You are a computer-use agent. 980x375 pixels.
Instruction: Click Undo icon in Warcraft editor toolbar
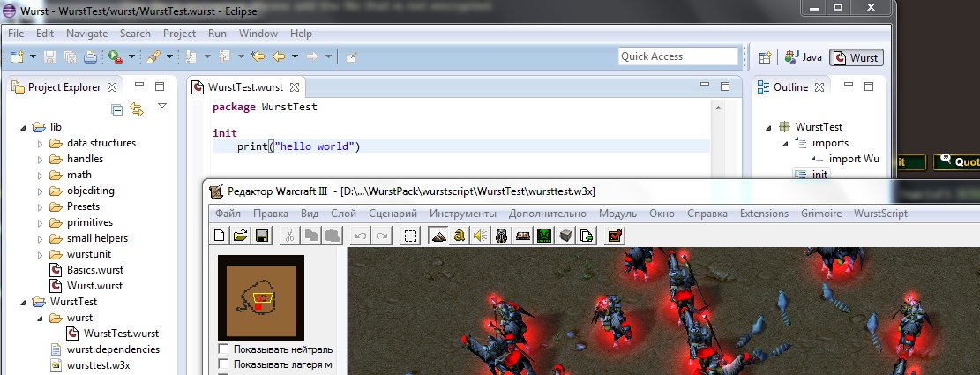(361, 236)
